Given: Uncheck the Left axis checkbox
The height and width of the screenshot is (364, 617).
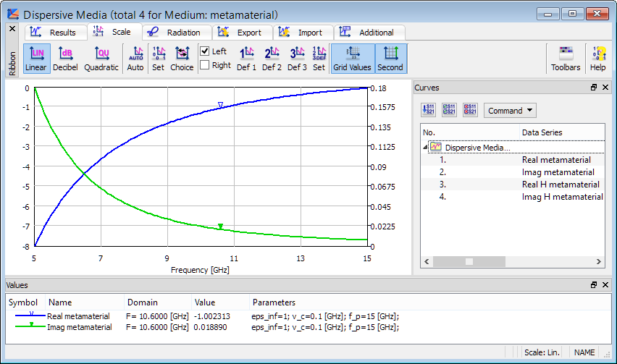Looking at the screenshot, I should pyautogui.click(x=205, y=51).
